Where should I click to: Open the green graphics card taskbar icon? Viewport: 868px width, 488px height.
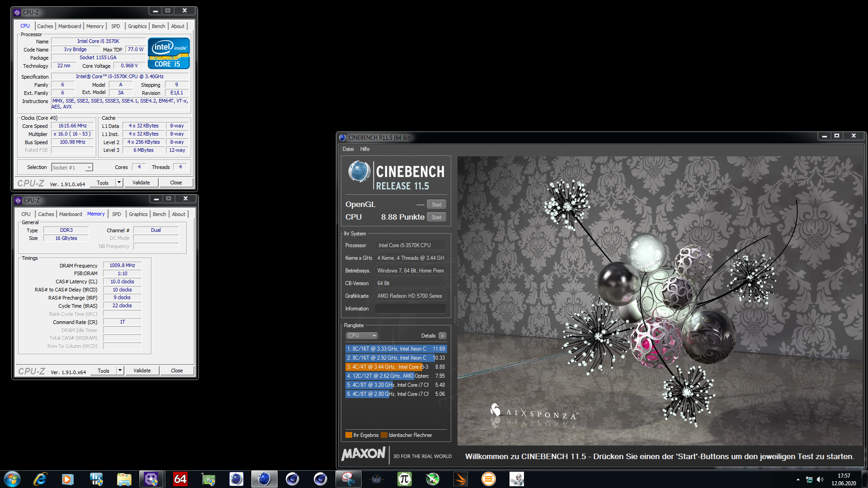208,479
